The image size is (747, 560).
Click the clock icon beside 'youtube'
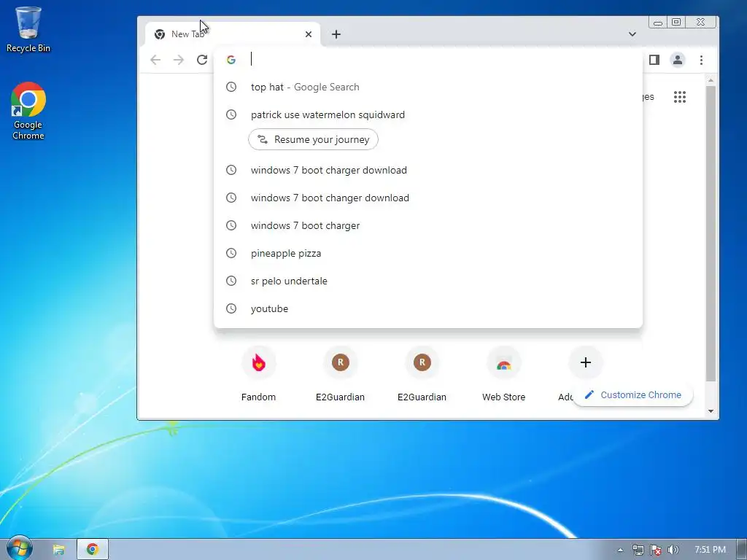231,308
